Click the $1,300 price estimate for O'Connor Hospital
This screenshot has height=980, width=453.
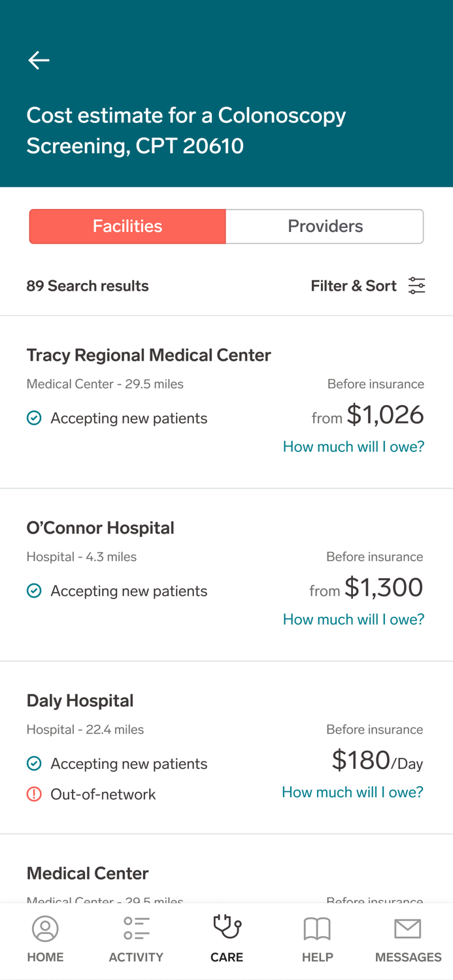[384, 587]
